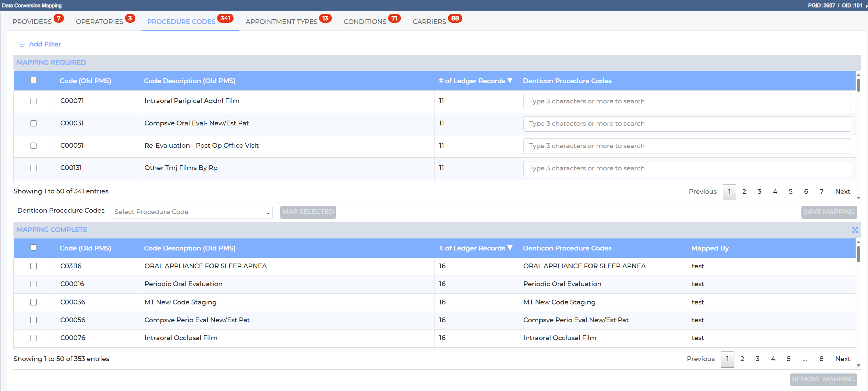
Task: Sort Mapping Required by ledger records arrow
Action: click(510, 81)
